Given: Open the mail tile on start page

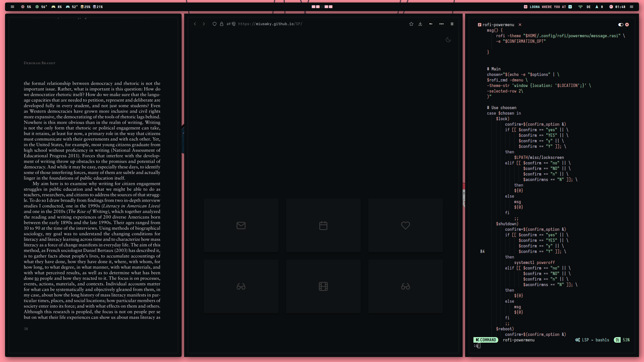Looking at the screenshot, I should (241, 225).
